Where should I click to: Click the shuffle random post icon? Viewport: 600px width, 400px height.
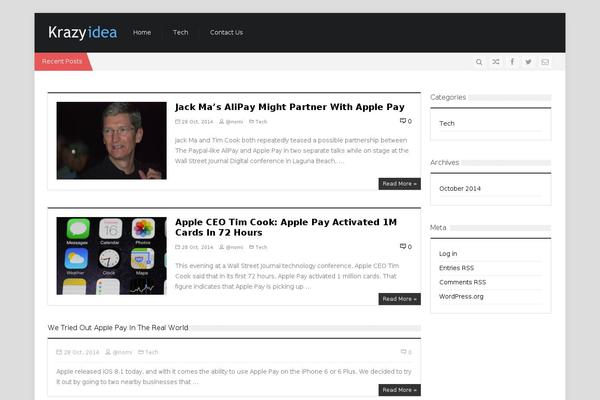tap(496, 62)
